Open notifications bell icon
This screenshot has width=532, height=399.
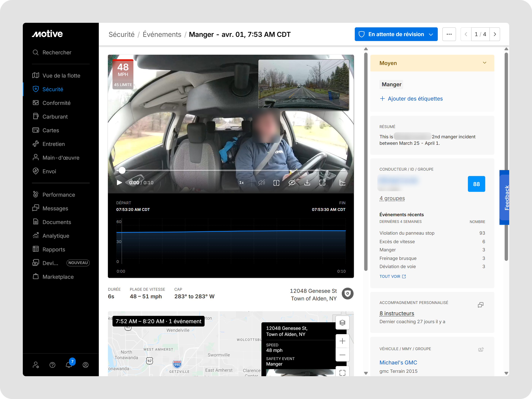click(x=69, y=365)
